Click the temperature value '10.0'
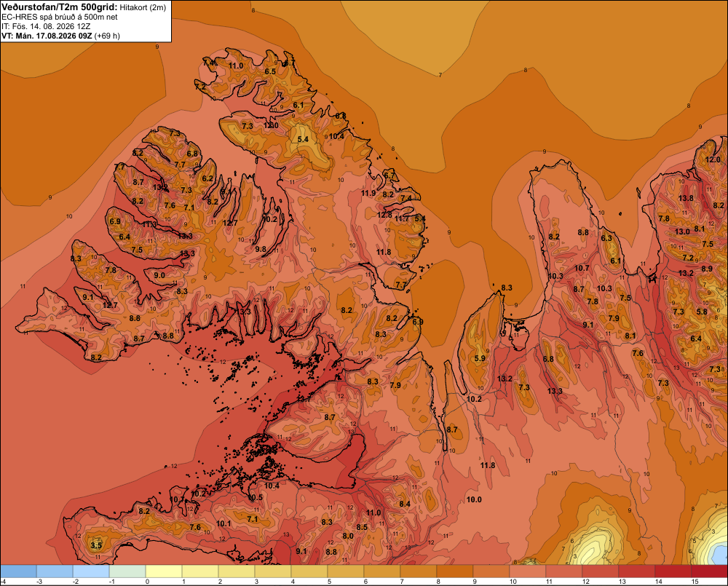The image size is (728, 586). pos(474,499)
